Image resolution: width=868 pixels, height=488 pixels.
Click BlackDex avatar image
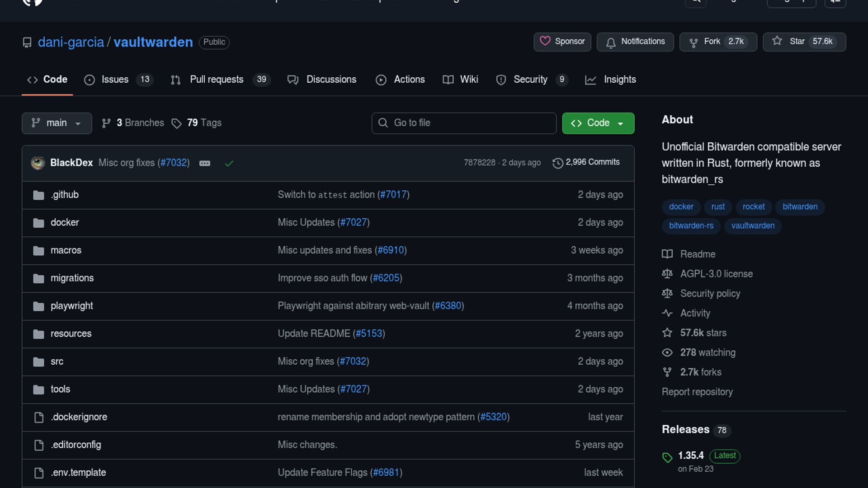[38, 163]
